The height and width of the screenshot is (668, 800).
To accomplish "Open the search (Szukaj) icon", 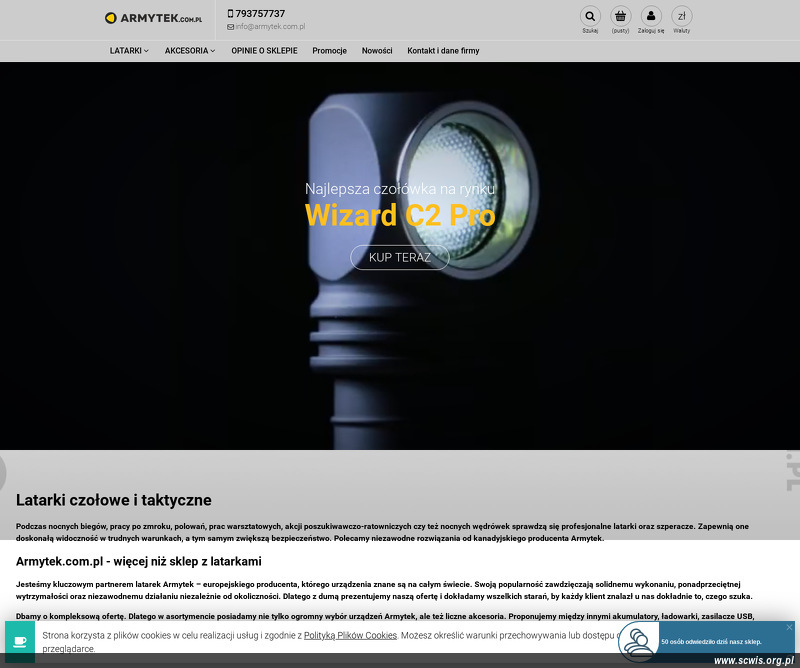I will tap(590, 16).
